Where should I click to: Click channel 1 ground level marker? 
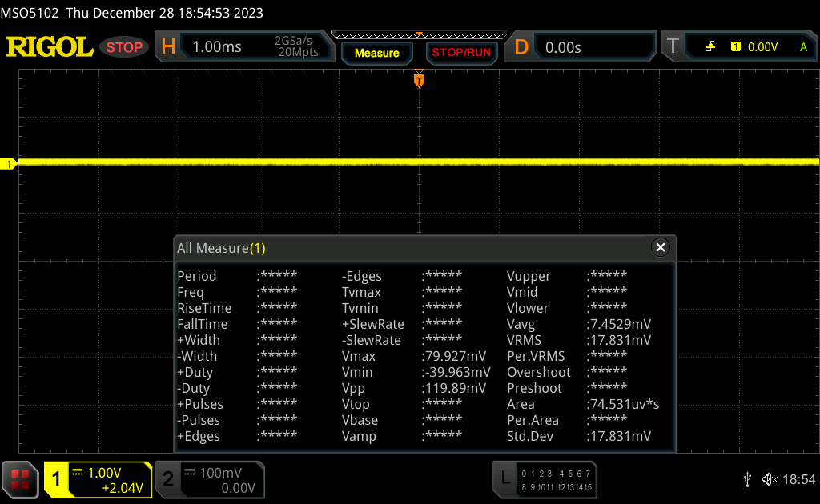[x=8, y=163]
